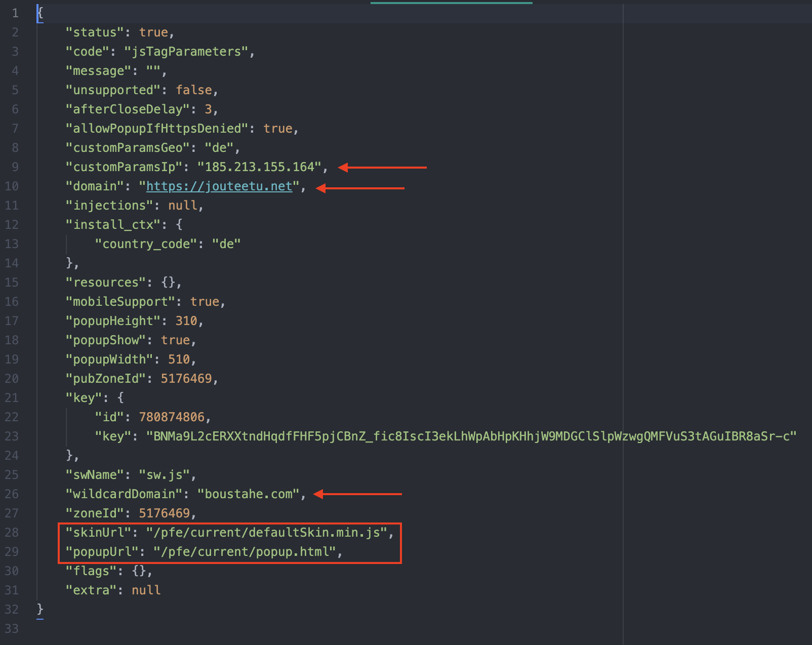812x645 pixels.
Task: Place cursor in the long key string starting with BNMa9L2
Action: (x=471, y=436)
